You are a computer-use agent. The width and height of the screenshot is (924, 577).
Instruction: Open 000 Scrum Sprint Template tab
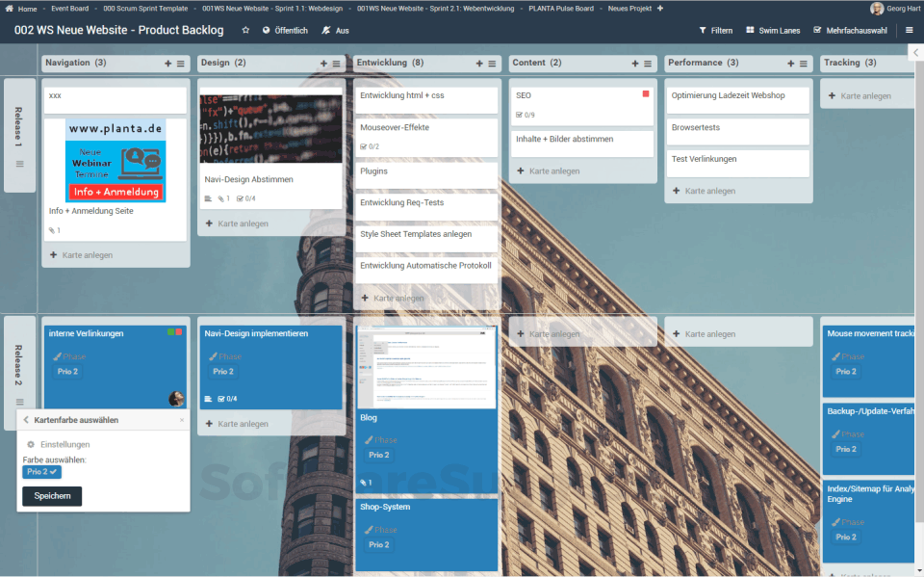pyautogui.click(x=145, y=9)
